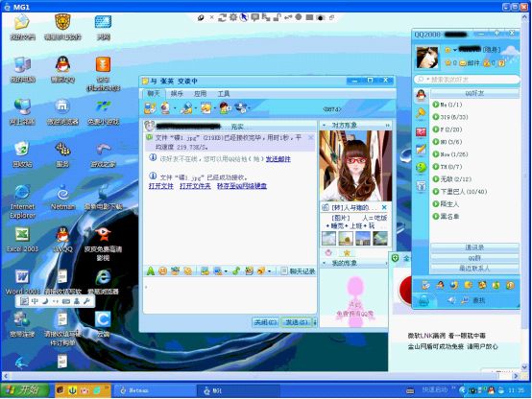
Task: Click the webcam video chat icon
Action: (x=165, y=108)
